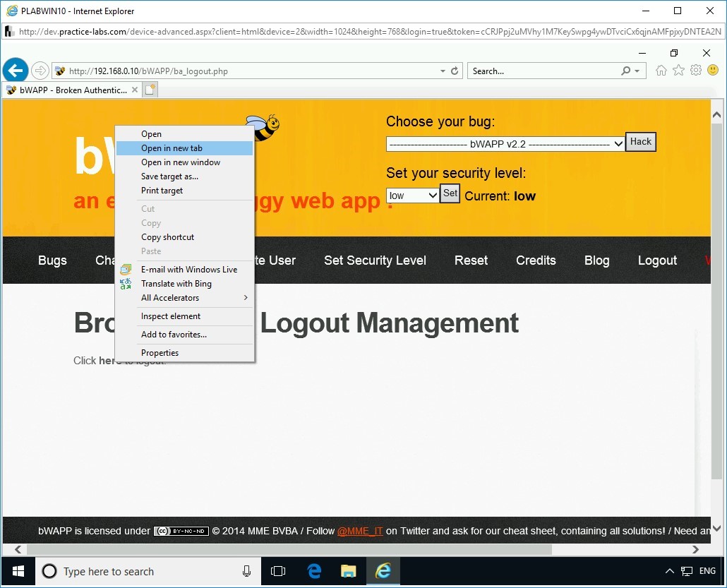Viewport: 727px width, 588px height.
Task: Select Inspect element in the context menu
Action: [x=170, y=316]
